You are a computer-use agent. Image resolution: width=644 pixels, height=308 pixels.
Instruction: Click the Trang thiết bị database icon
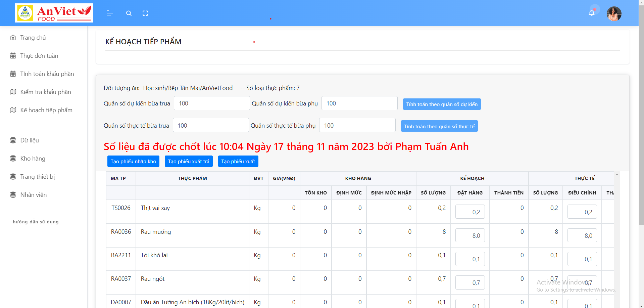coord(13,176)
